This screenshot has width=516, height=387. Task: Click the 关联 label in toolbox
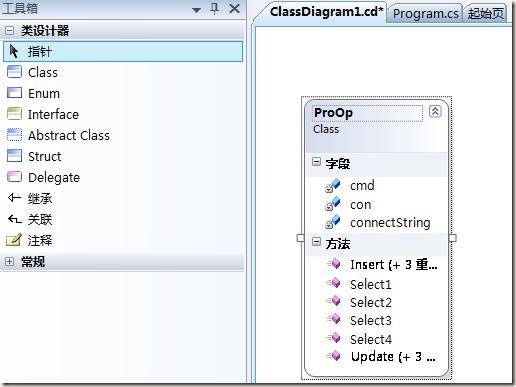click(40, 219)
